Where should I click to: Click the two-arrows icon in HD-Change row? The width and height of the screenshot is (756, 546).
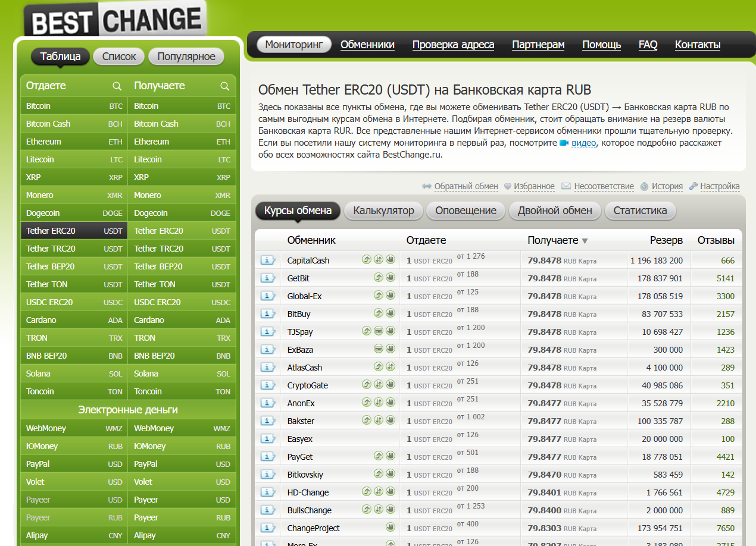tap(379, 491)
